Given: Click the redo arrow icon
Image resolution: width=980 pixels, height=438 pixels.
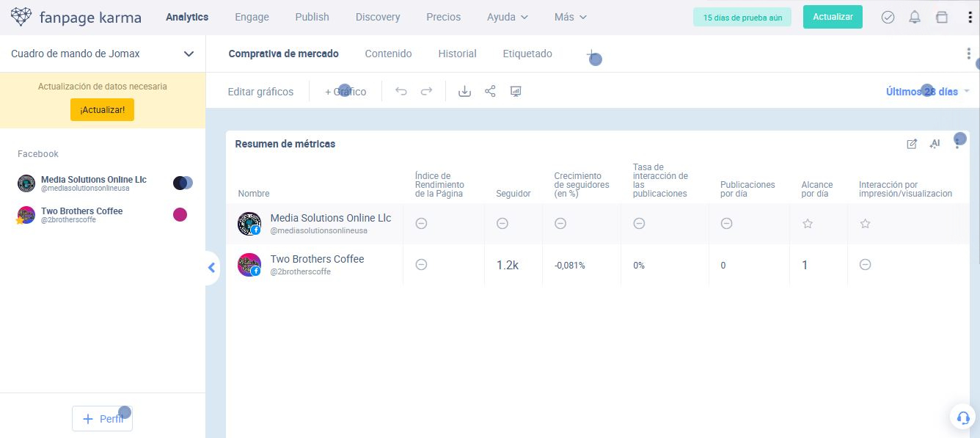Looking at the screenshot, I should (426, 92).
